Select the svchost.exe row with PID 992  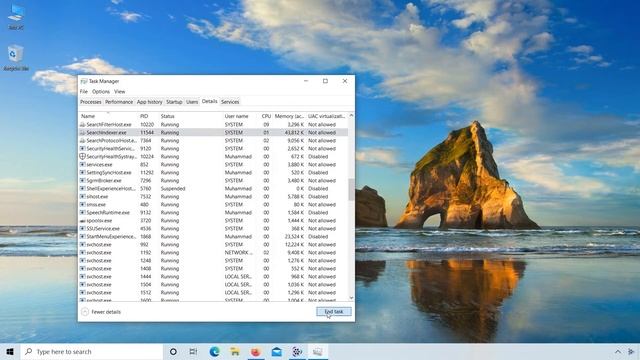click(x=213, y=244)
